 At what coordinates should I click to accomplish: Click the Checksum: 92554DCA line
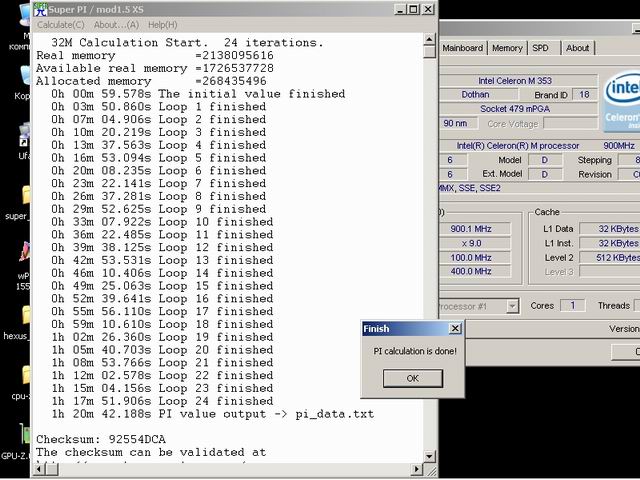tap(101, 440)
